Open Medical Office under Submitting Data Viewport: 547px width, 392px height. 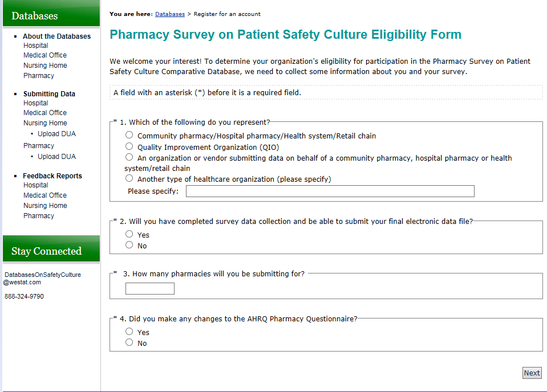[45, 113]
